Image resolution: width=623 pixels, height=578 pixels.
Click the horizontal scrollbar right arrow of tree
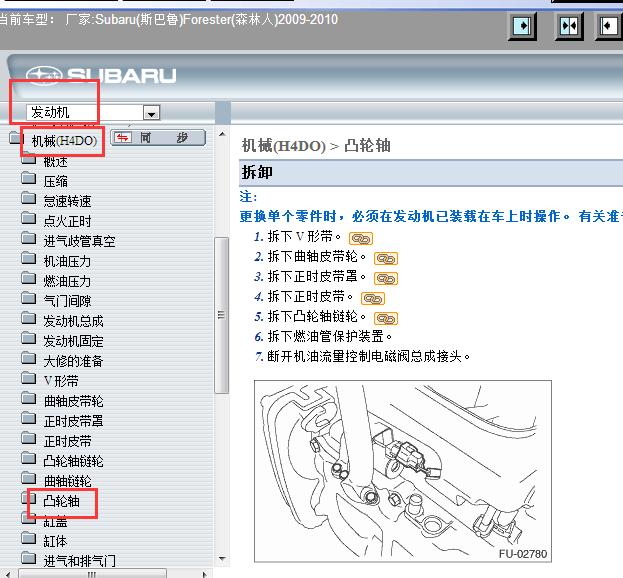point(205,574)
